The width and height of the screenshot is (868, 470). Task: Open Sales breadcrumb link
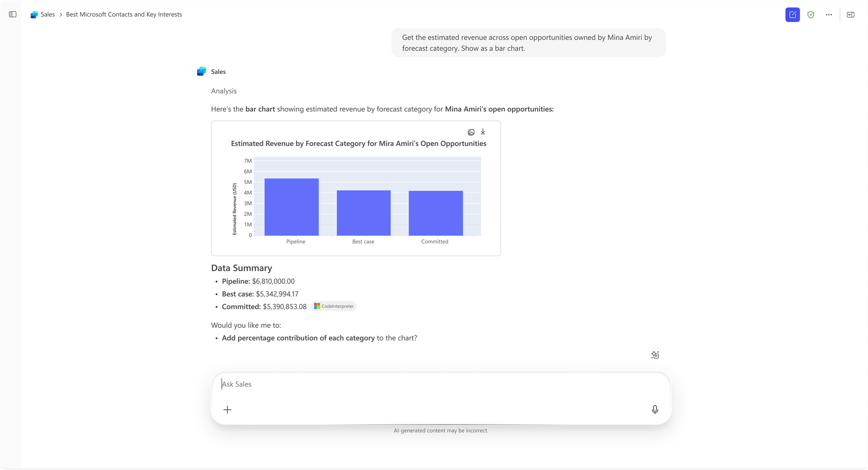[x=47, y=14]
